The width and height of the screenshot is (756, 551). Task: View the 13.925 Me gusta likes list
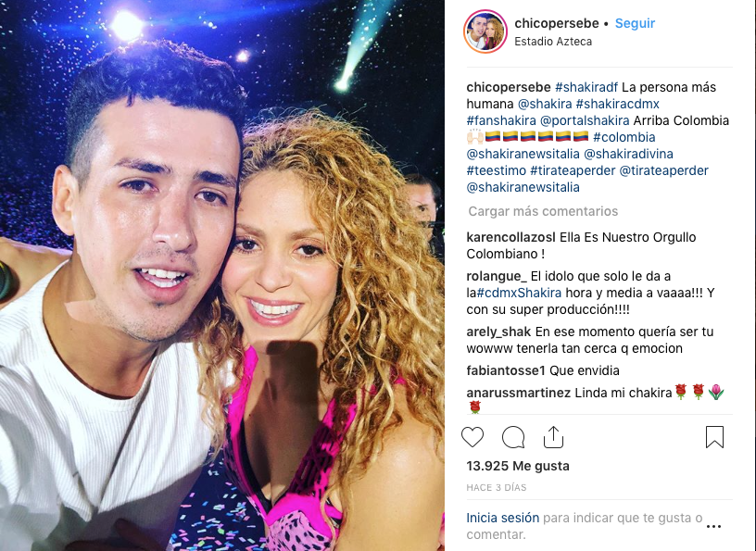coord(518,466)
